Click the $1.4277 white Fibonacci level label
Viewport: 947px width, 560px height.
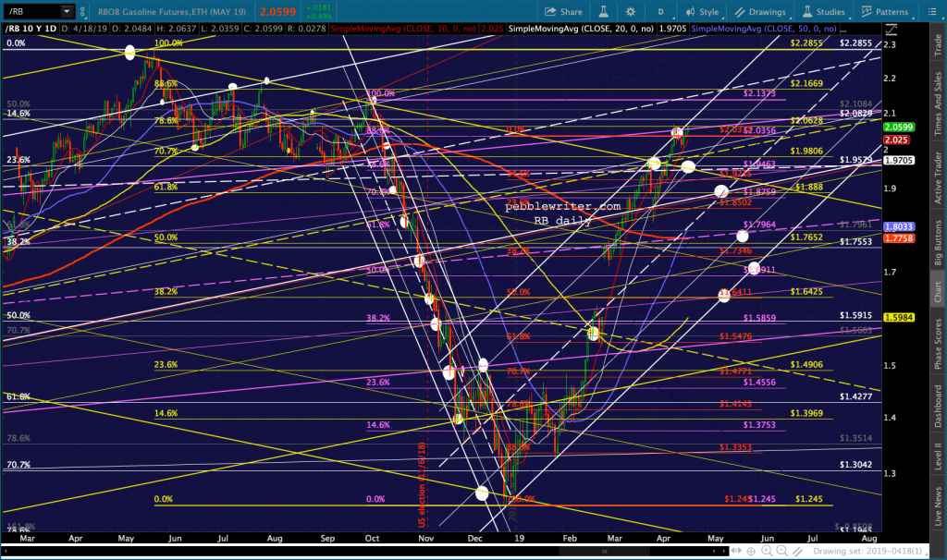(855, 396)
